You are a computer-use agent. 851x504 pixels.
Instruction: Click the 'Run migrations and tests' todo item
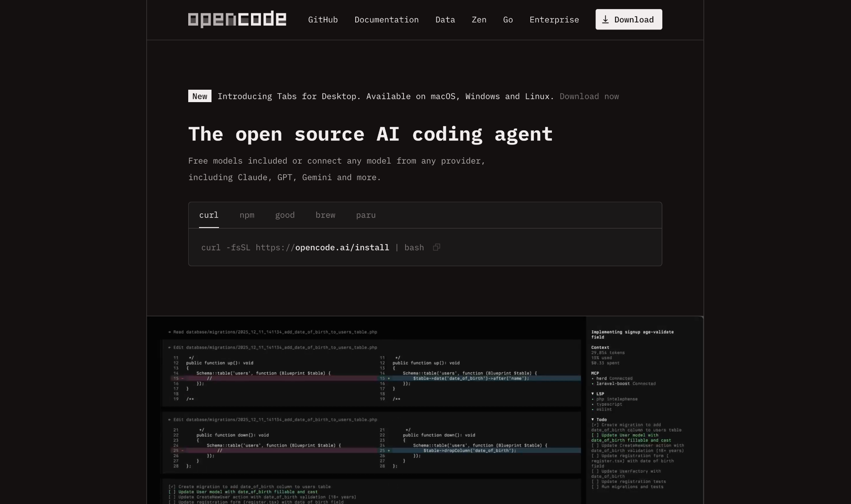(627, 487)
